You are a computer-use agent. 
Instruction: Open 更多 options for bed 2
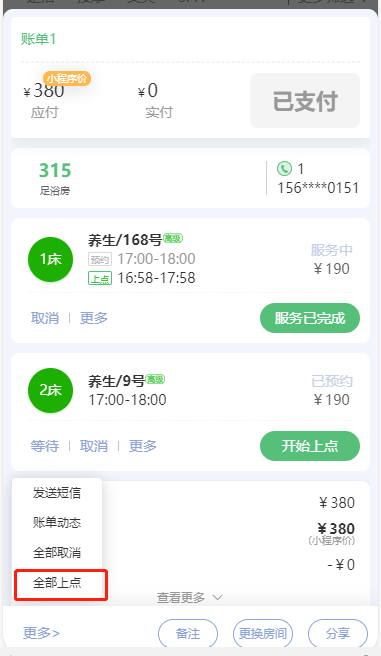point(143,446)
